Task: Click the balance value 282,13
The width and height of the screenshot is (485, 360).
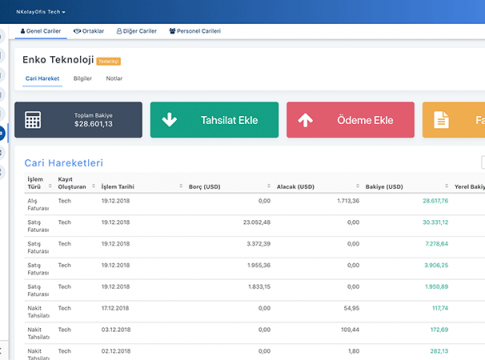Action: 439,351
